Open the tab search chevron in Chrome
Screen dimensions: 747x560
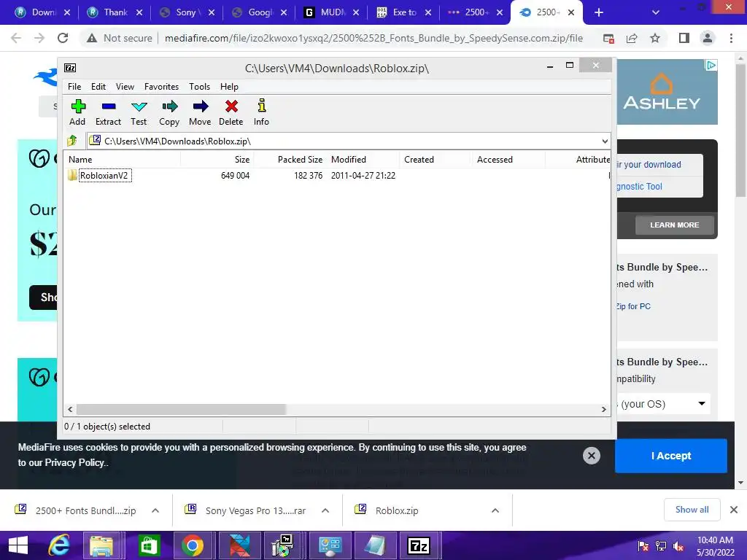tap(656, 12)
